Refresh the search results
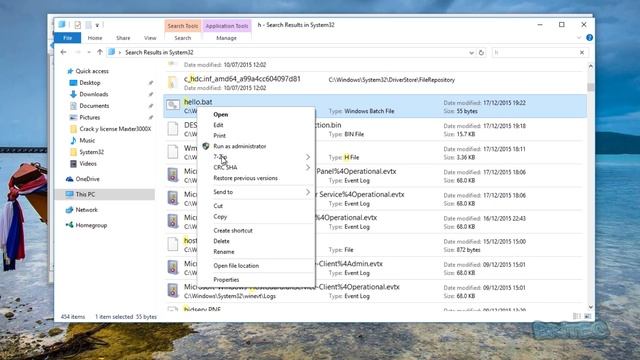Screen dimensions: 640x360 coord(481,53)
